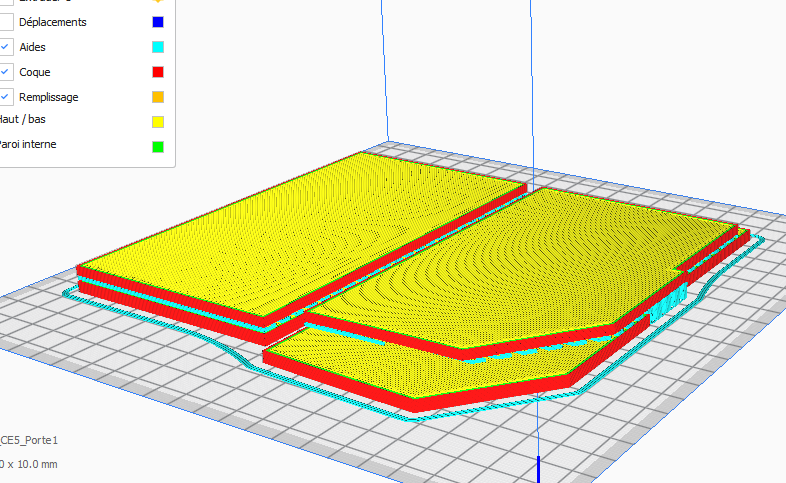
Task: Click the orange Remplissage color swatch
Action: point(158,97)
